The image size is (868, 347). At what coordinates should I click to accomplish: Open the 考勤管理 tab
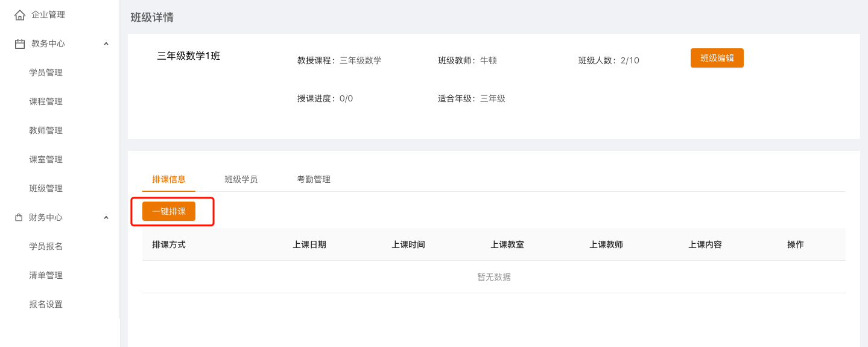coord(313,179)
